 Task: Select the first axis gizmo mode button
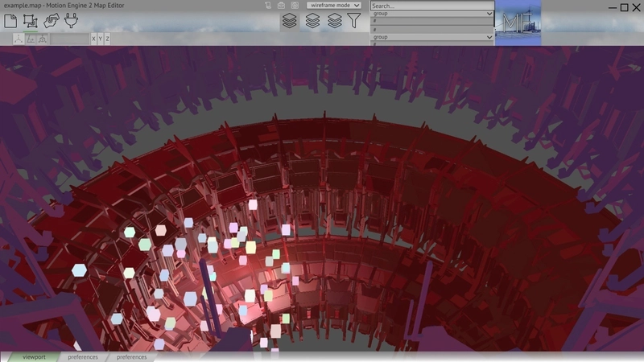(x=19, y=39)
